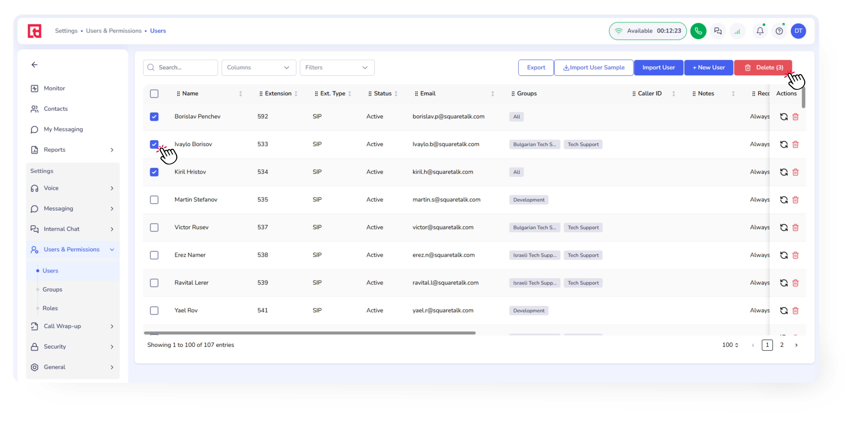Click the back arrow in sidebar

pyautogui.click(x=34, y=65)
